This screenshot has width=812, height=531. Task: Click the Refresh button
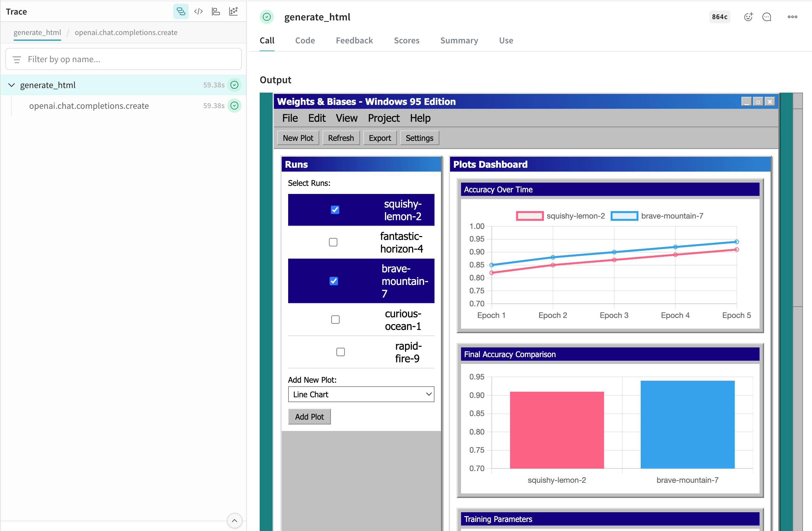[341, 138]
